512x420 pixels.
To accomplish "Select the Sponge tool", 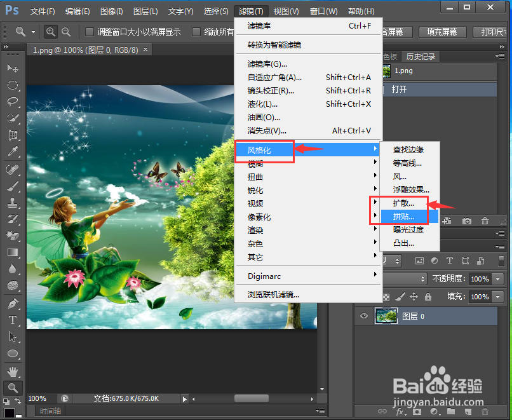I will pyautogui.click(x=13, y=285).
